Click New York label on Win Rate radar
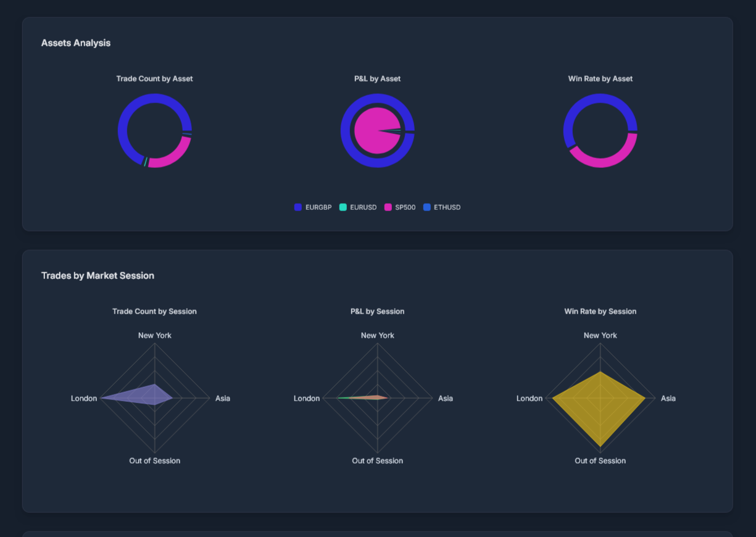756x537 pixels. coord(600,335)
